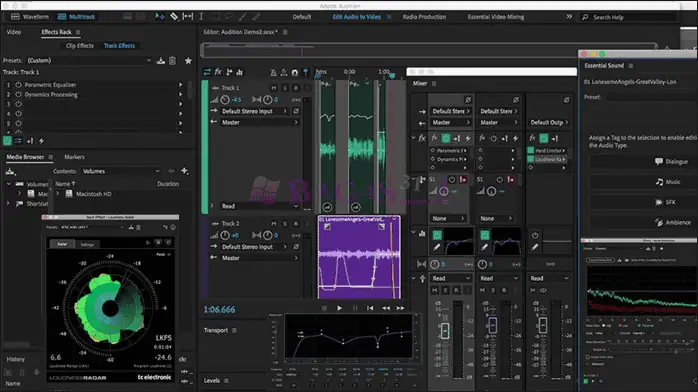Open Radio Production workspace

coord(424,17)
